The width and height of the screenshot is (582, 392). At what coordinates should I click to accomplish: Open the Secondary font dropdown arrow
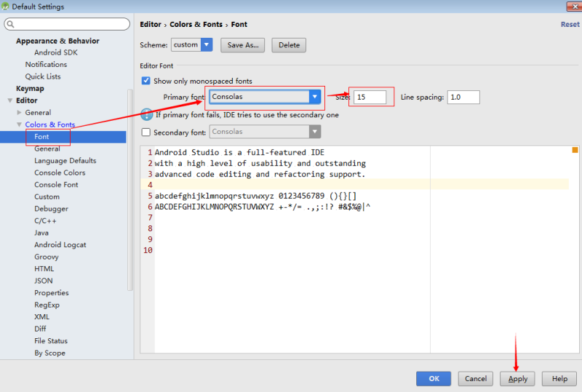315,132
